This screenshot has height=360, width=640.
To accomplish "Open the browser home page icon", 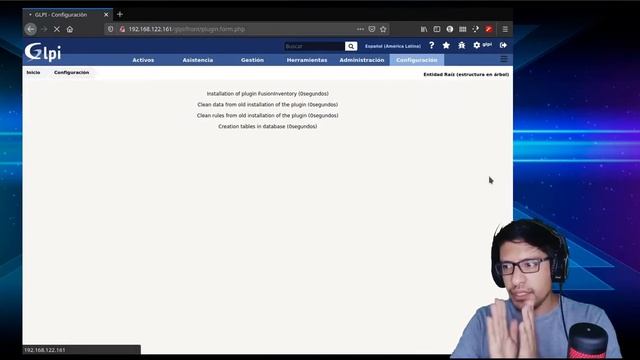I will tap(70, 29).
